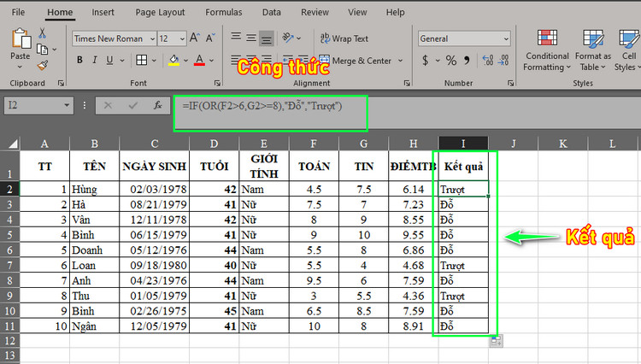The height and width of the screenshot is (364, 641).
Task: Open the font size 12 dropdown
Action: [182, 38]
